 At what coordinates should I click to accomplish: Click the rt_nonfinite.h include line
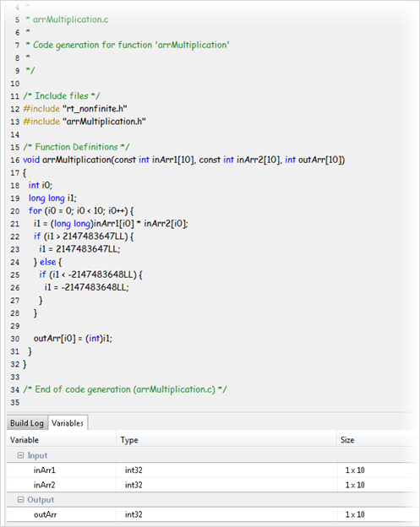75,109
